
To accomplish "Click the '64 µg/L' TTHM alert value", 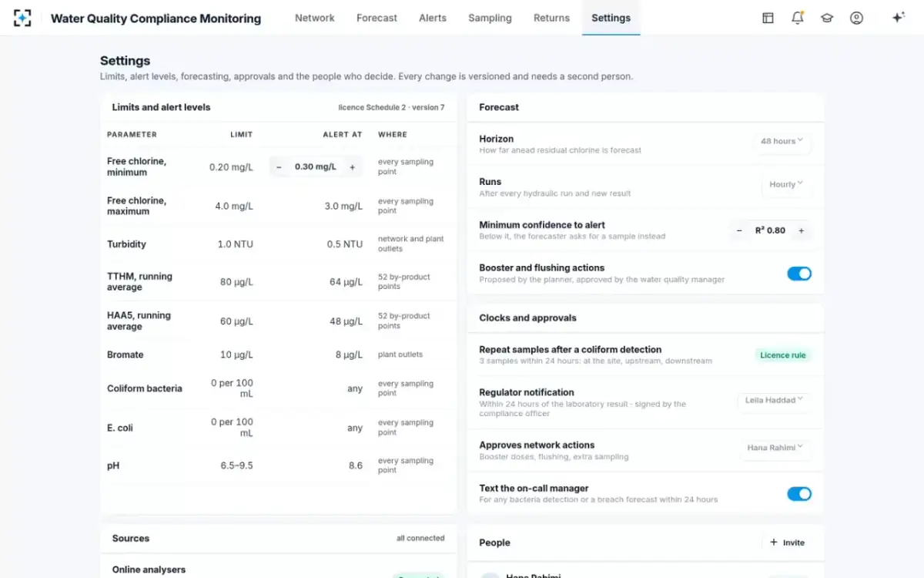I will point(346,282).
